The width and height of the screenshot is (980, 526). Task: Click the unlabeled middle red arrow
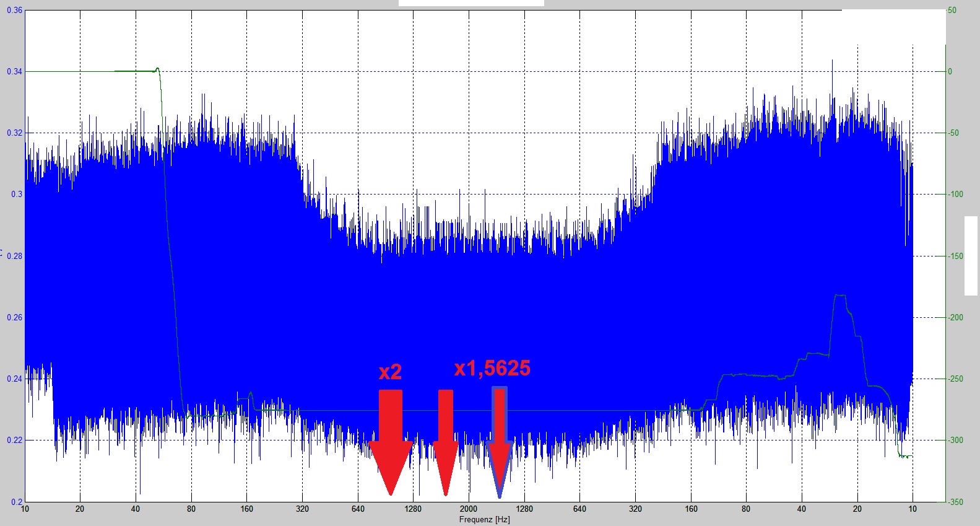click(x=446, y=440)
